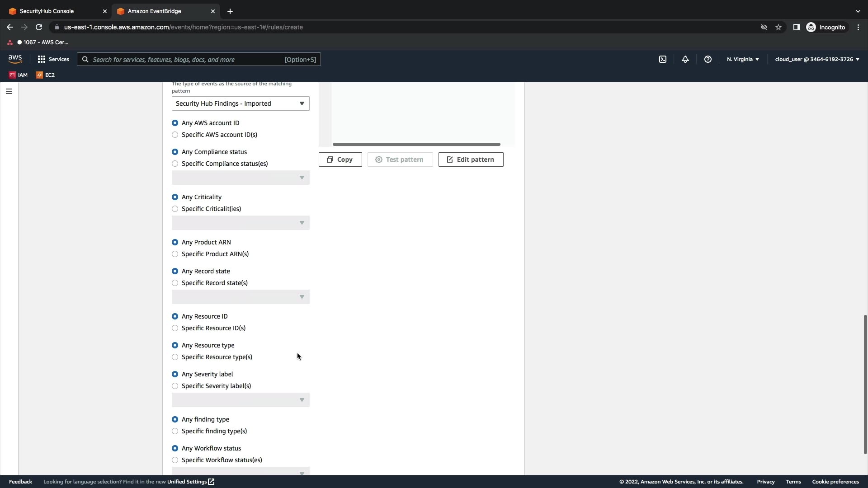Click the Edit pattern button
Image resolution: width=868 pixels, height=488 pixels.
(471, 160)
